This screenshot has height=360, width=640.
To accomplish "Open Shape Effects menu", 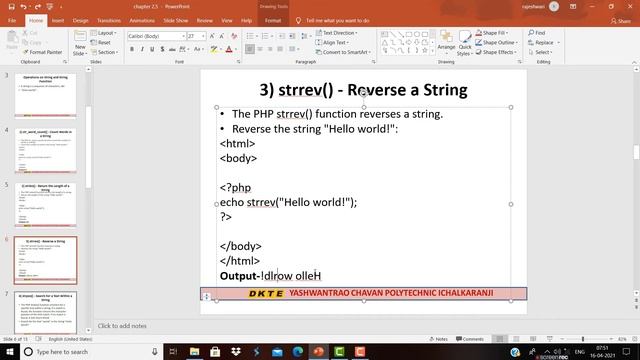I will pyautogui.click(x=496, y=52).
